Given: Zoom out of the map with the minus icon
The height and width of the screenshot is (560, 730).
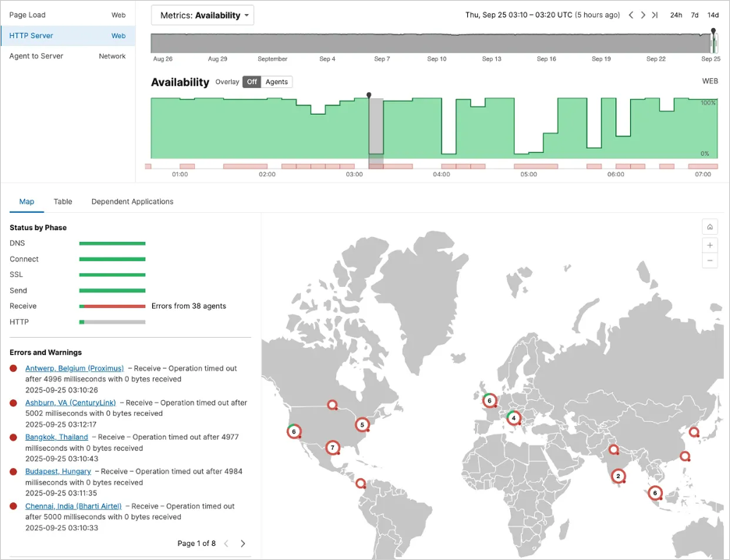Looking at the screenshot, I should point(709,261).
